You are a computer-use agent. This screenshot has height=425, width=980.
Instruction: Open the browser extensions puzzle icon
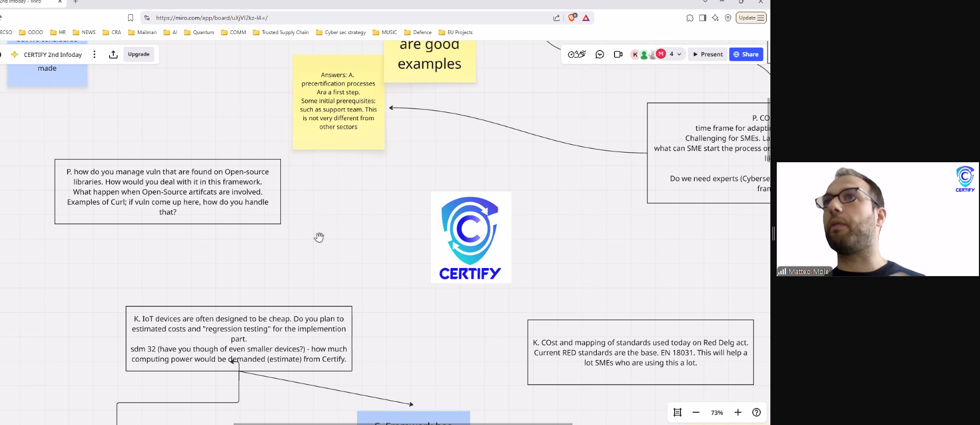click(690, 18)
